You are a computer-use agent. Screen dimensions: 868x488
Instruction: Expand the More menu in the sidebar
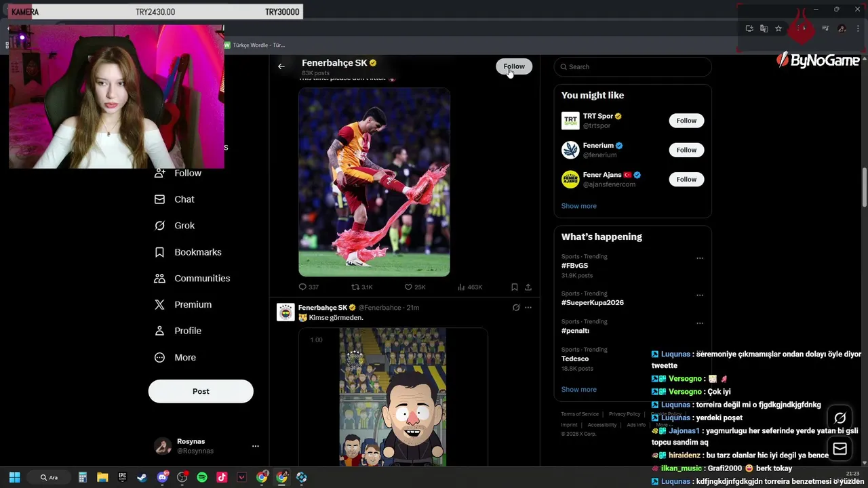[x=176, y=358]
